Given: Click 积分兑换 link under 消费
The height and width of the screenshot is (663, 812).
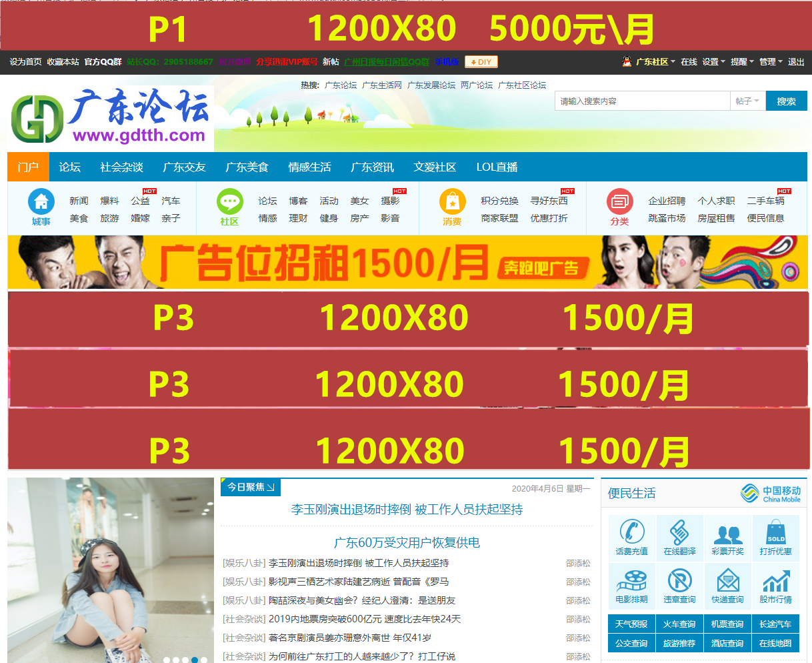Looking at the screenshot, I should click(x=500, y=201).
